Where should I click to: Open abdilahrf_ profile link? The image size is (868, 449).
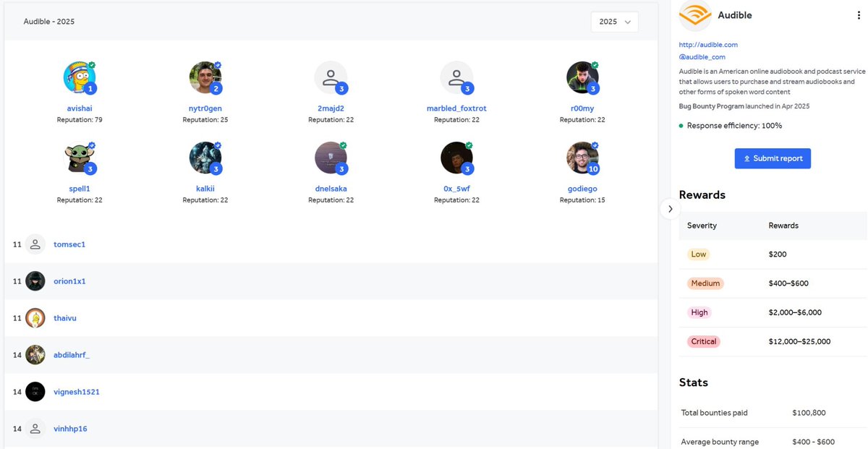(72, 355)
